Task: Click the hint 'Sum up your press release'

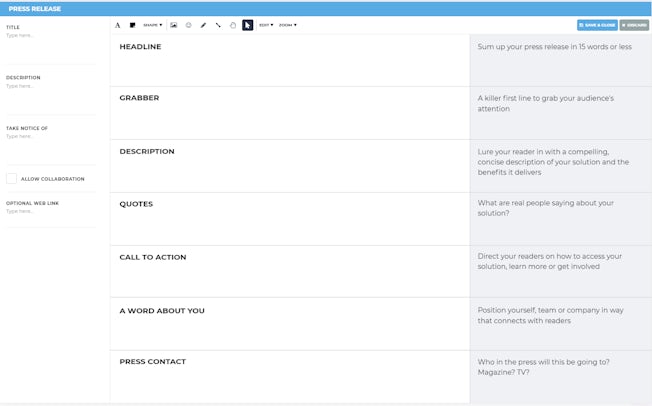Action: click(x=554, y=47)
